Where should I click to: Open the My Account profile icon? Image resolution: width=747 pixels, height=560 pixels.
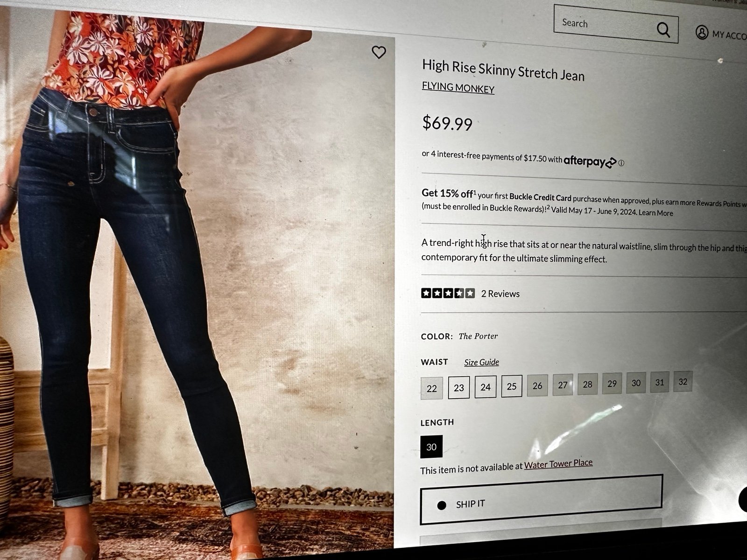[x=702, y=33]
